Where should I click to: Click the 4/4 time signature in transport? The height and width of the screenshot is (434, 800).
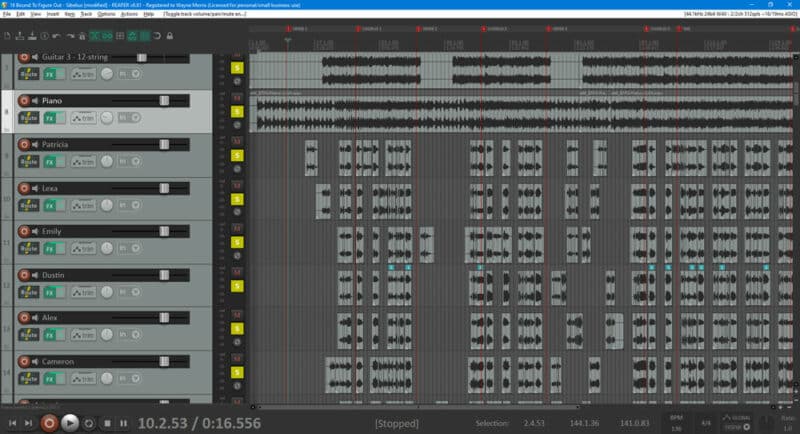point(706,423)
